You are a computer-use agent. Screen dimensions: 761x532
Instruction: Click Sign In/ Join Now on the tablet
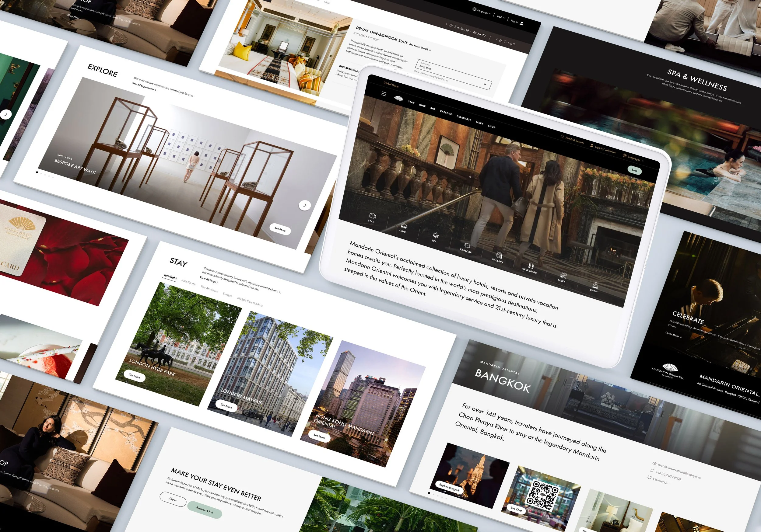tap(605, 150)
